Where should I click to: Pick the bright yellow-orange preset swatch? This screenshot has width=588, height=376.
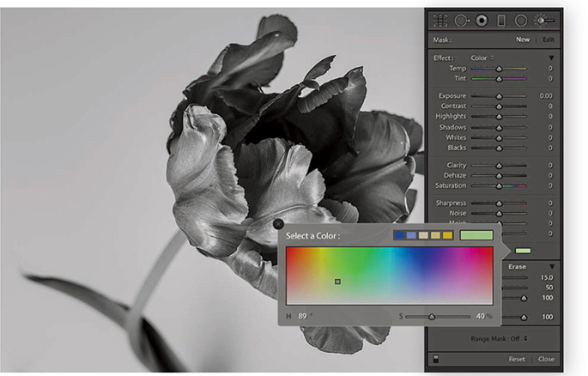click(x=447, y=235)
